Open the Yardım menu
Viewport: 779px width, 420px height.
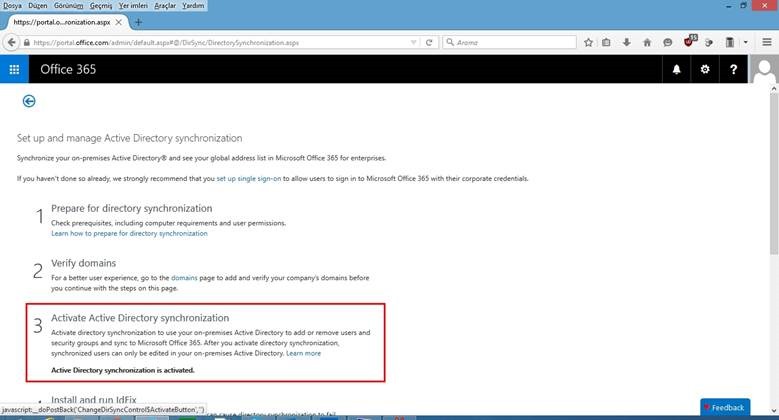(x=193, y=6)
